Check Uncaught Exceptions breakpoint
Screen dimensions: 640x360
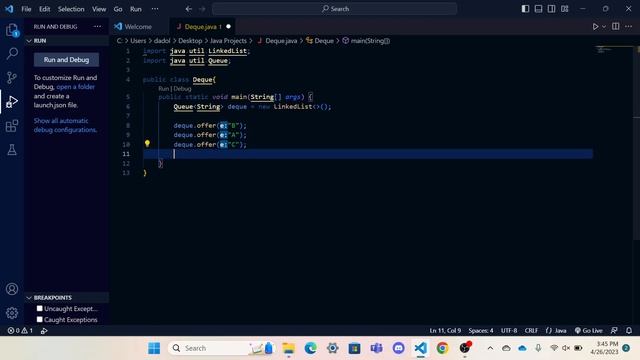point(40,309)
